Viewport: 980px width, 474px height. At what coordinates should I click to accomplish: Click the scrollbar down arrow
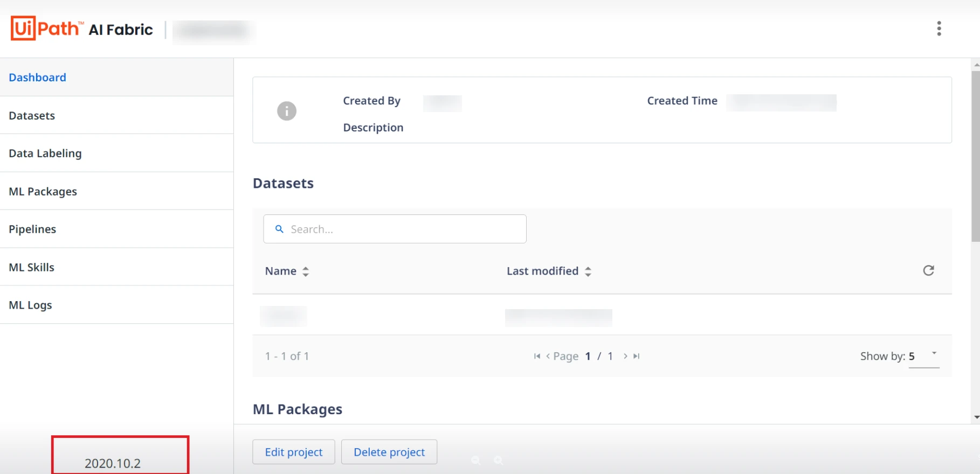pyautogui.click(x=976, y=417)
